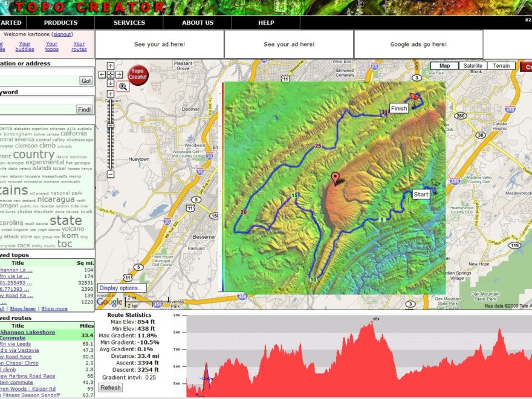This screenshot has height=399, width=532.
Task: Open the Products menu
Action: [x=60, y=23]
